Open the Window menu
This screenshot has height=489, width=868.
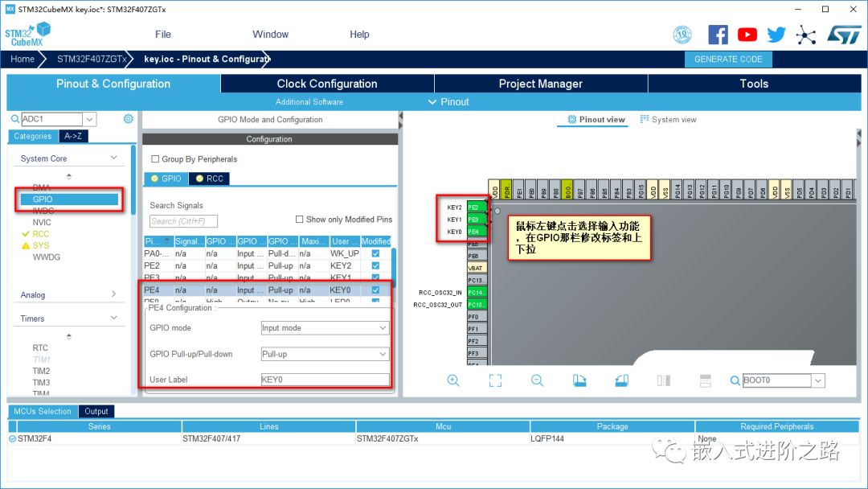[x=270, y=35]
